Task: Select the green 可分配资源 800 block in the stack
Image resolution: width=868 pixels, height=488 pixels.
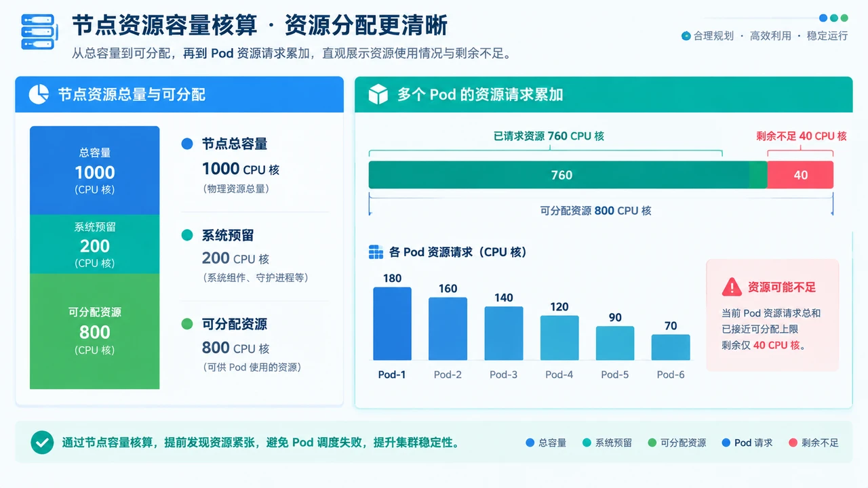Action: pyautogui.click(x=95, y=331)
